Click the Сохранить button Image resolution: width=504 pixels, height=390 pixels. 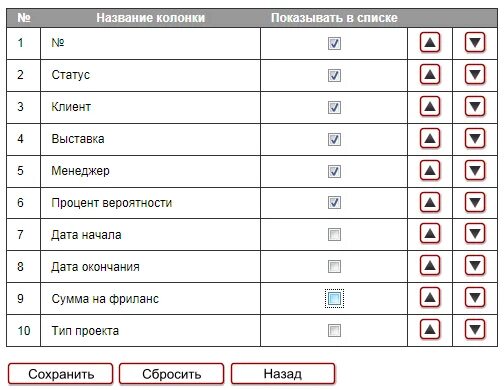pos(61,374)
